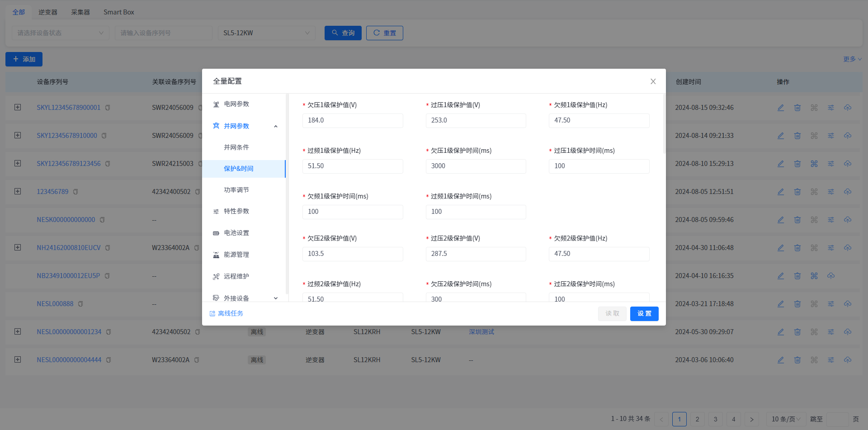
Task: Click cloud upload icon for NESK000000000000 row
Action: [848, 220]
